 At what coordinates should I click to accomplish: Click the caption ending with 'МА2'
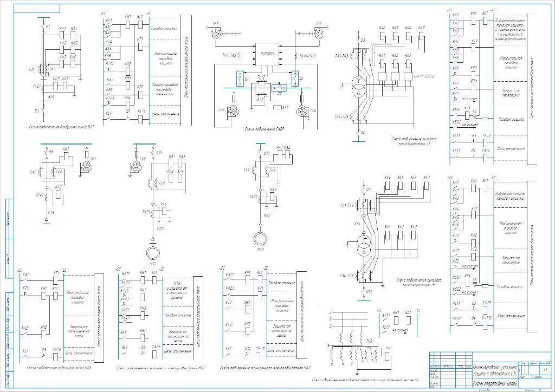click(x=265, y=368)
